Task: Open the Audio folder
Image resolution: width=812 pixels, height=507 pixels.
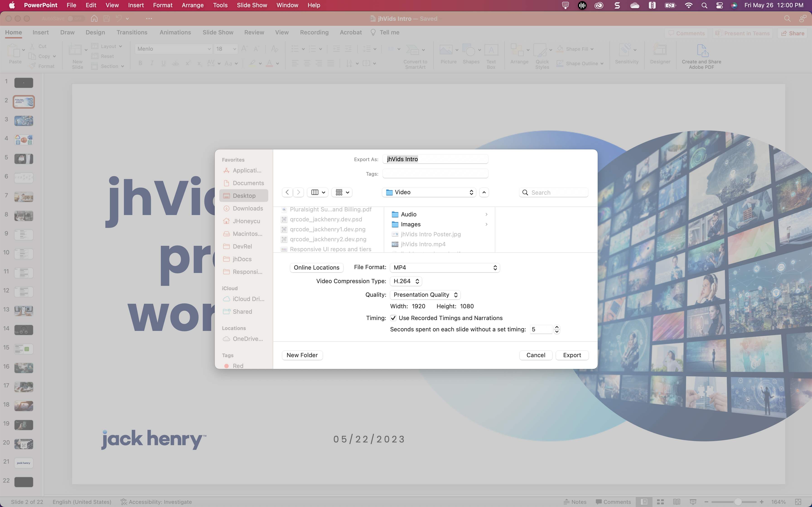Action: click(x=408, y=214)
